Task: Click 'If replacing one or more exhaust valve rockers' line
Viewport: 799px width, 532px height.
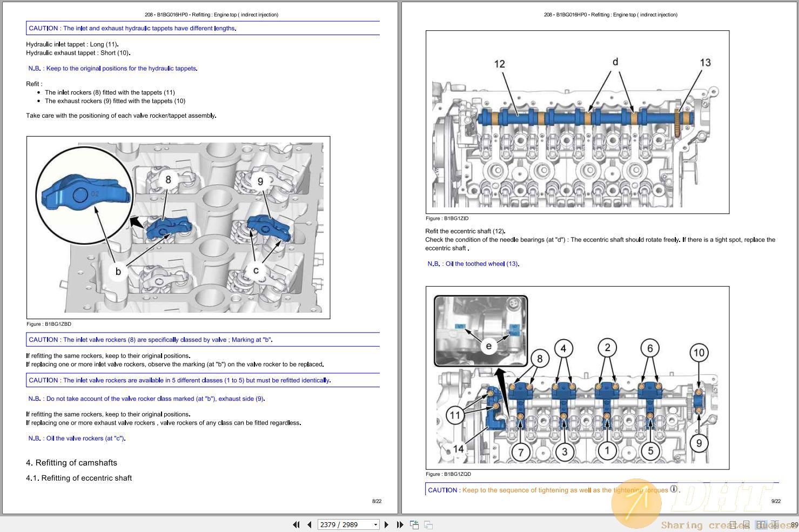Action: coord(164,423)
